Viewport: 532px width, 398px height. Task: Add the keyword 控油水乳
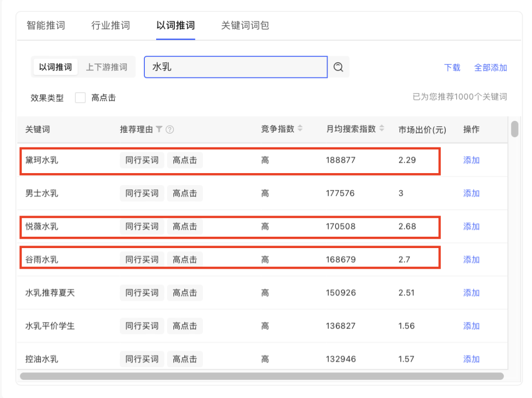(x=471, y=359)
